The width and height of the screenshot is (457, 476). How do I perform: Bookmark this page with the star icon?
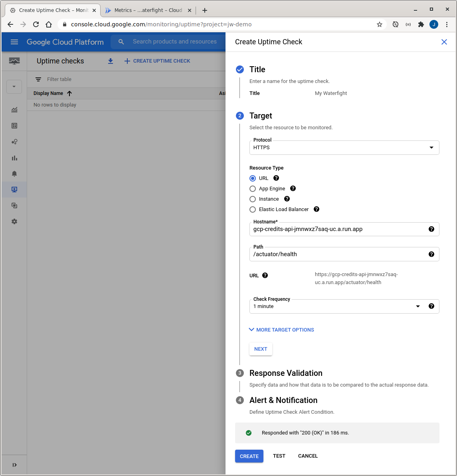(380, 24)
